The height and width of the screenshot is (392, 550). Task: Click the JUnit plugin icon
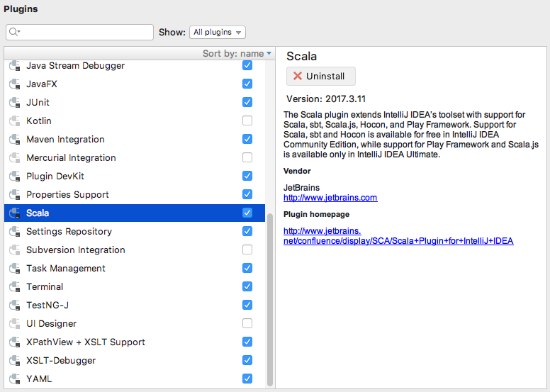click(x=15, y=103)
